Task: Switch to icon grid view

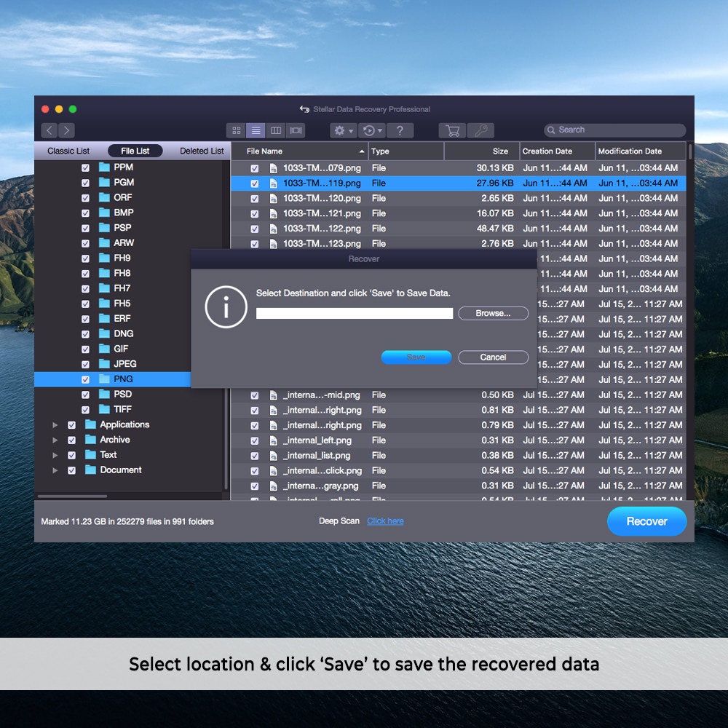Action: pyautogui.click(x=236, y=130)
